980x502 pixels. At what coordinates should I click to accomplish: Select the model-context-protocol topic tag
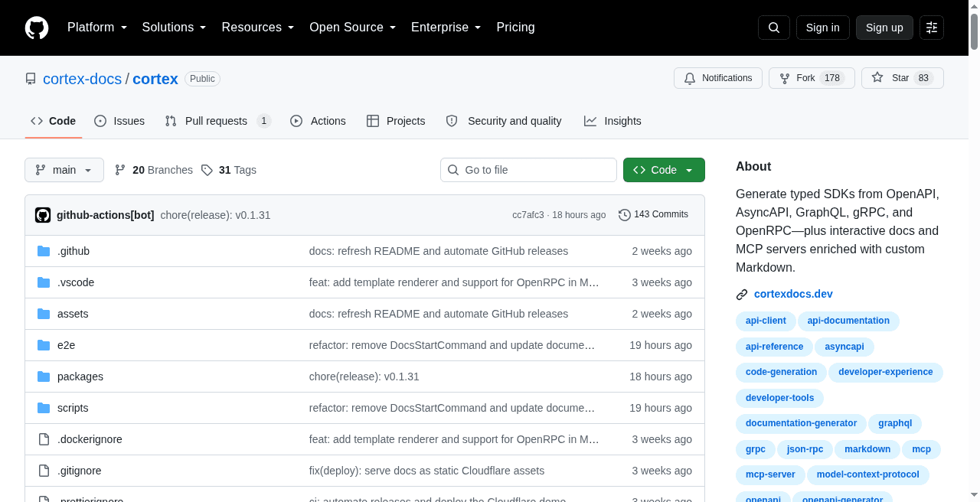868,474
